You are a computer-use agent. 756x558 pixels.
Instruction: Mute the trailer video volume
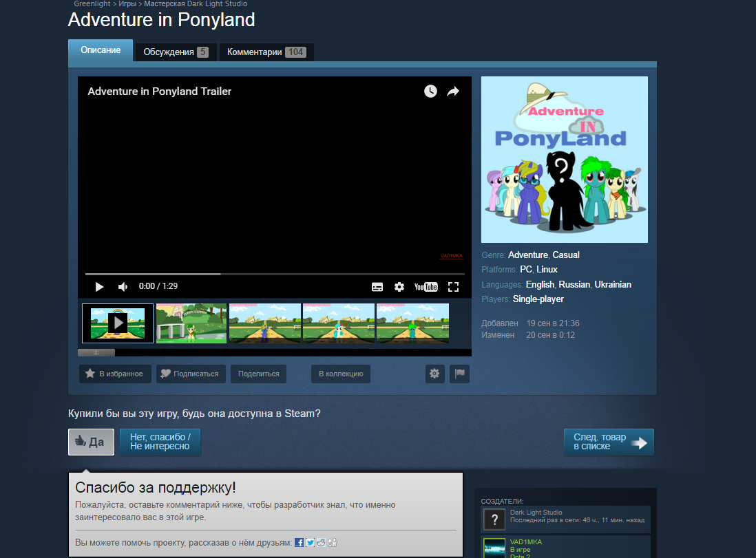(x=123, y=287)
